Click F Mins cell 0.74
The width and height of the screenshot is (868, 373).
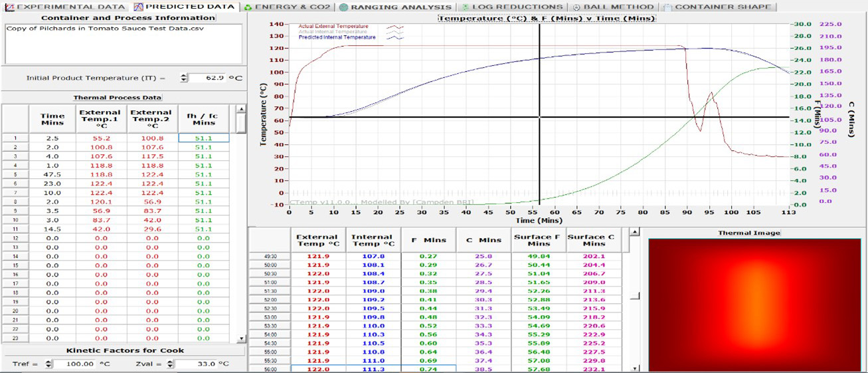pyautogui.click(x=429, y=369)
